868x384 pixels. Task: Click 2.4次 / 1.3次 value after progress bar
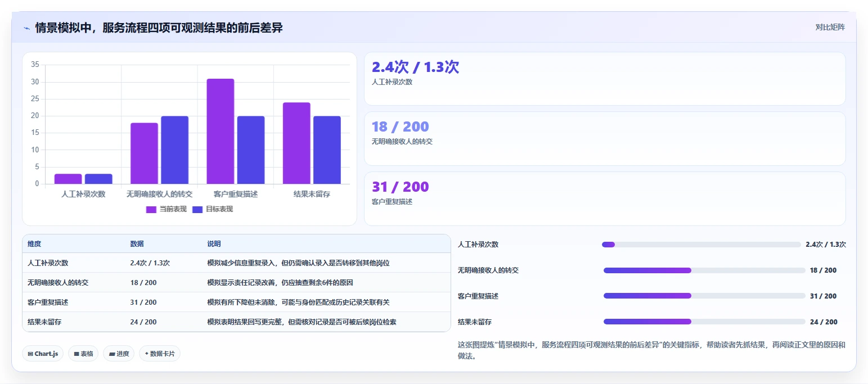826,245
